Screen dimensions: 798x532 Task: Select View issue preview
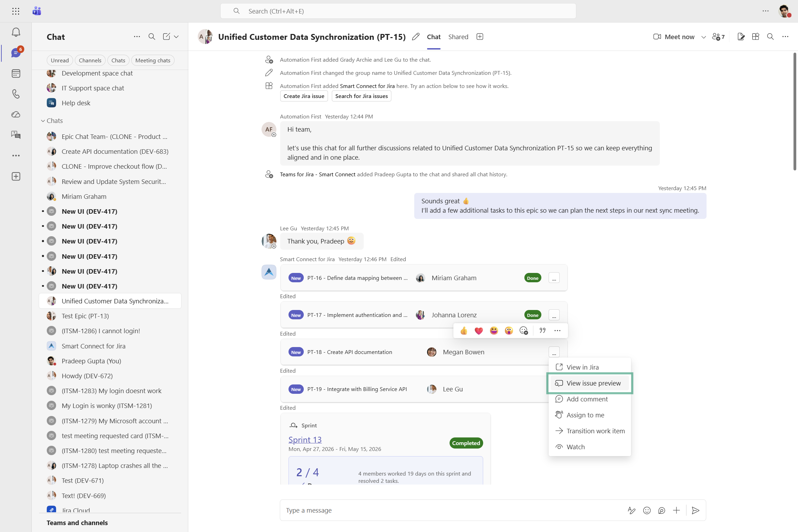tap(589, 383)
